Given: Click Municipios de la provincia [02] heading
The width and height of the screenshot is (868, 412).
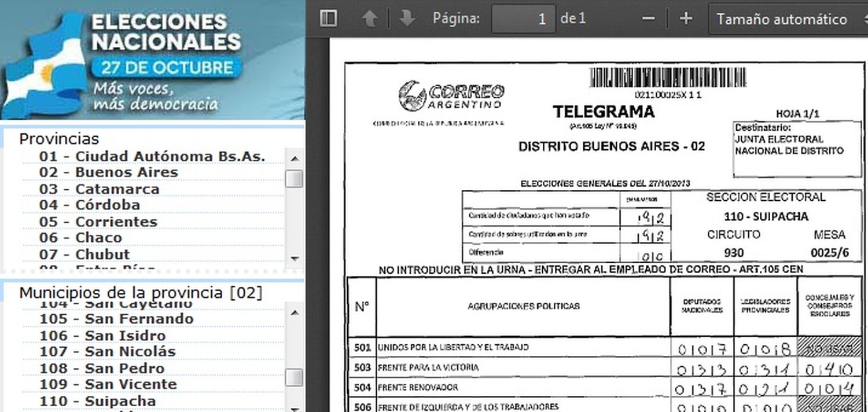Looking at the screenshot, I should (x=141, y=293).
